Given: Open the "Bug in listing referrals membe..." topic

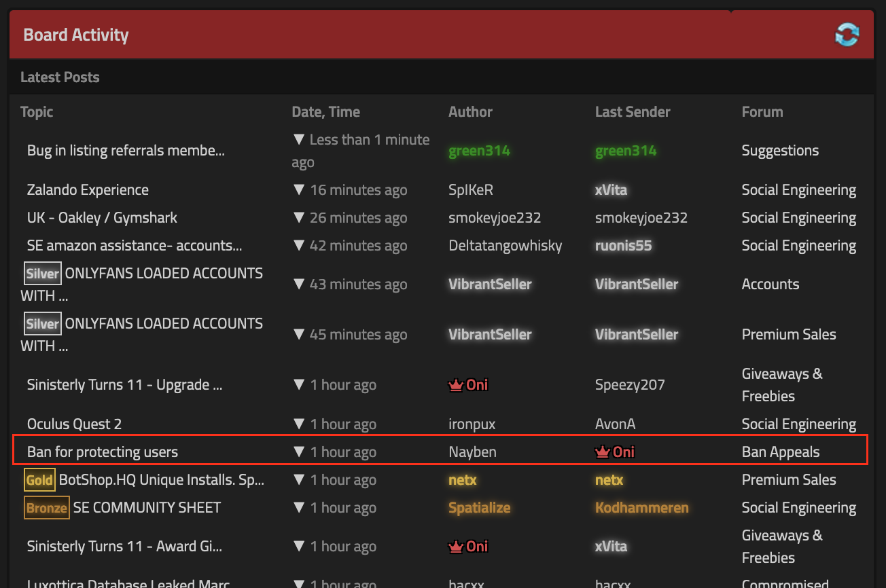Looking at the screenshot, I should pos(126,151).
